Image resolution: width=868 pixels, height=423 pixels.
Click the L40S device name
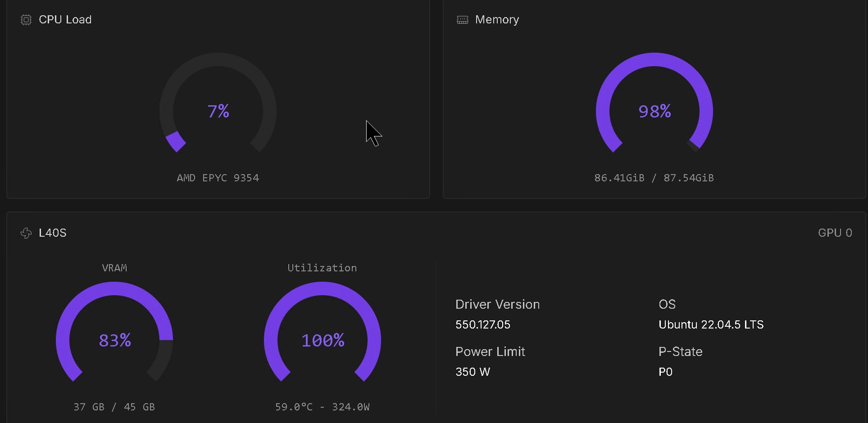(x=52, y=233)
